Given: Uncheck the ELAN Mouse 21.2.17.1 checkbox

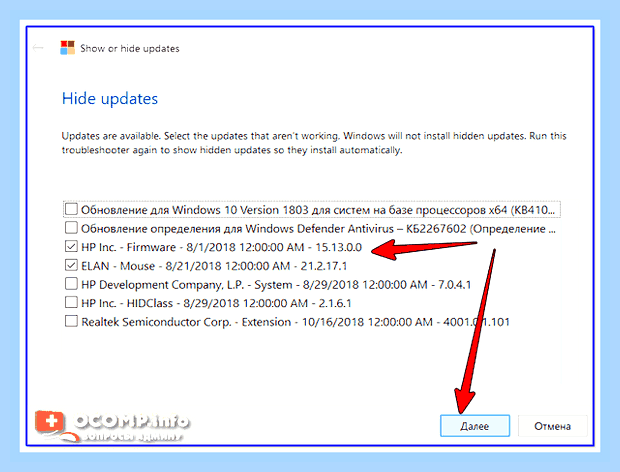Looking at the screenshot, I should pos(71,265).
